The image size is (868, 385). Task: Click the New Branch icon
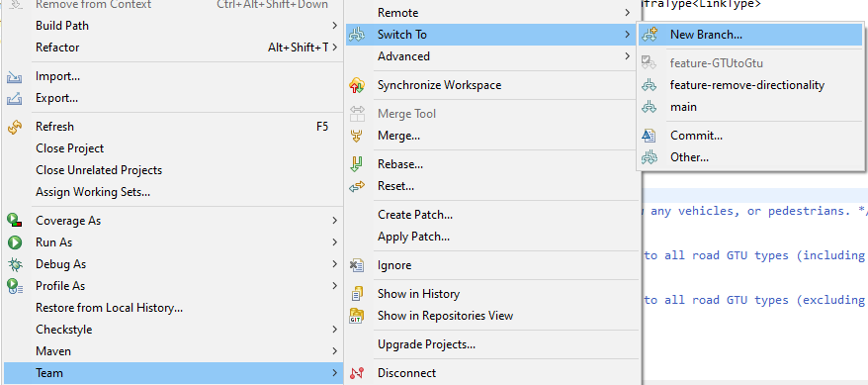coord(649,35)
